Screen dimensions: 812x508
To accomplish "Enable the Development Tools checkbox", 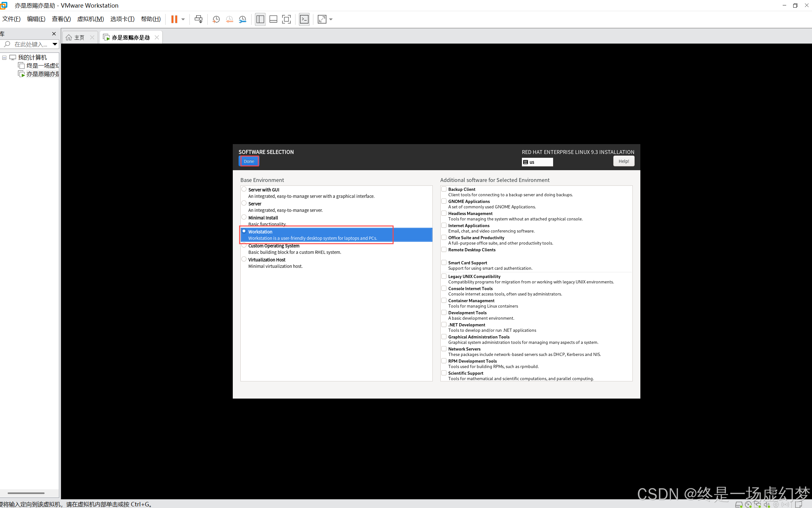I will 444,312.
